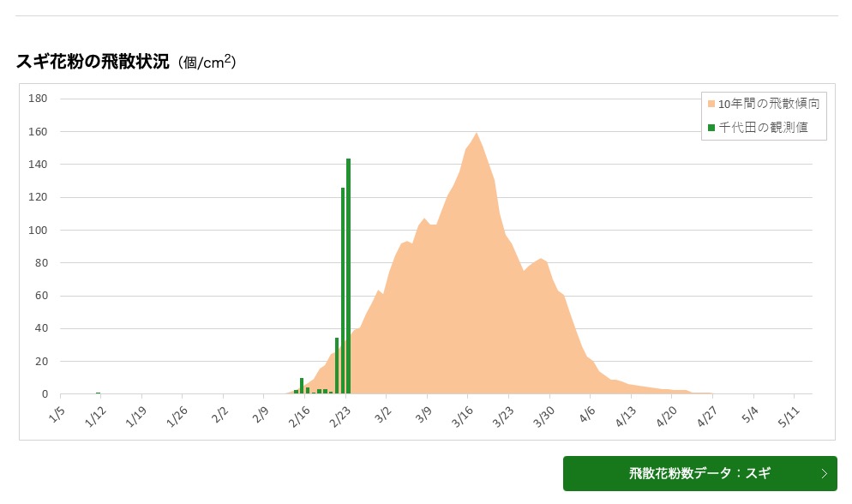852x504 pixels.
Task: Click the 4/6 date axis label
Action: point(587,415)
